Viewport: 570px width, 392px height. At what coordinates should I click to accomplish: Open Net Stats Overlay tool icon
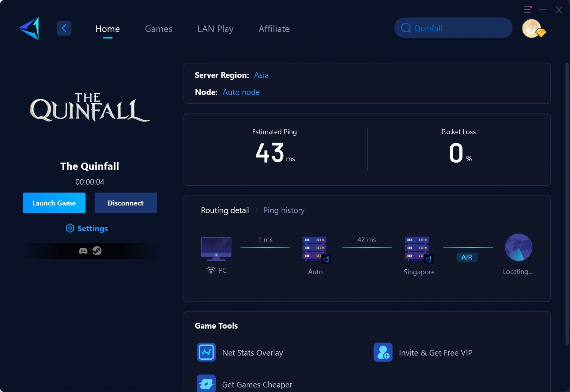coord(206,352)
